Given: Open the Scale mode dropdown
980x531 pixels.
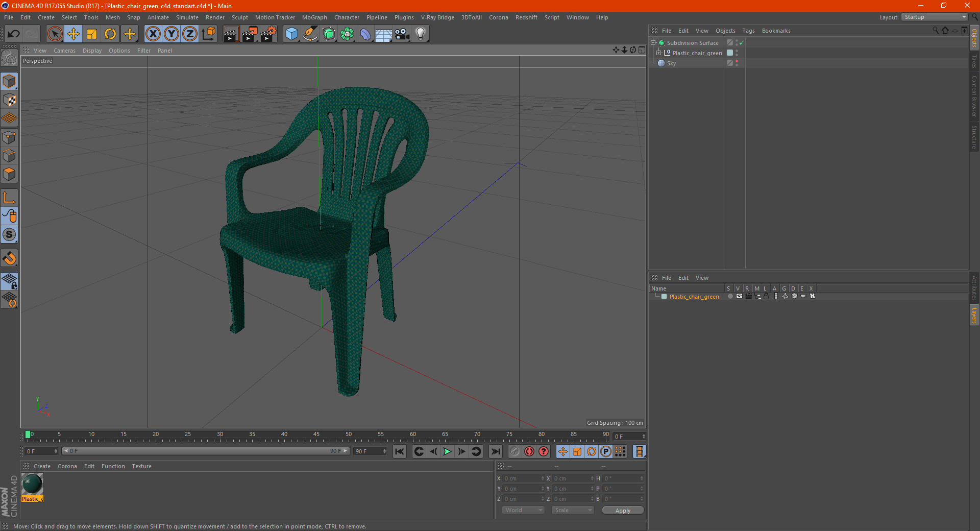Looking at the screenshot, I should coord(573,510).
